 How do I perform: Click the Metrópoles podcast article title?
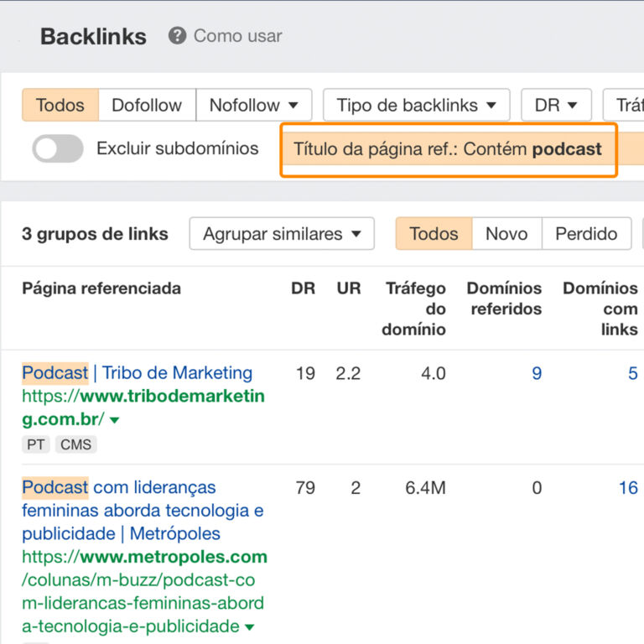pyautogui.click(x=143, y=510)
